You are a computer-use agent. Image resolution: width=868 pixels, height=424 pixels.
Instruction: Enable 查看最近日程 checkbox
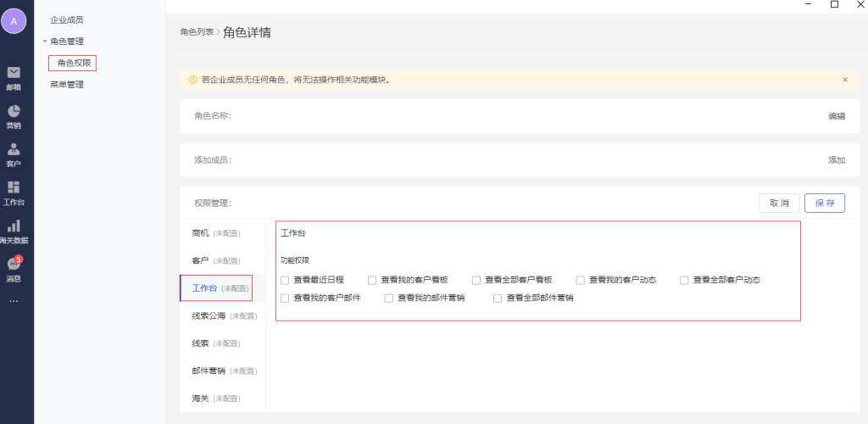click(286, 280)
